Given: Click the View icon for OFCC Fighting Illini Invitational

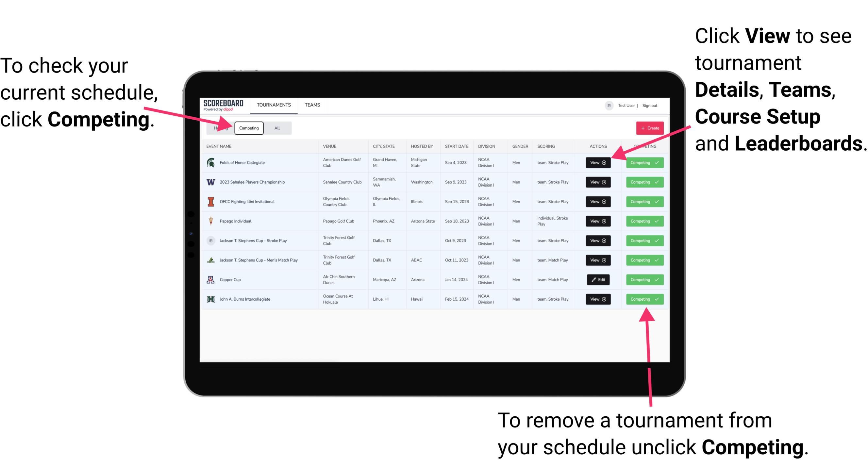Looking at the screenshot, I should (x=598, y=201).
